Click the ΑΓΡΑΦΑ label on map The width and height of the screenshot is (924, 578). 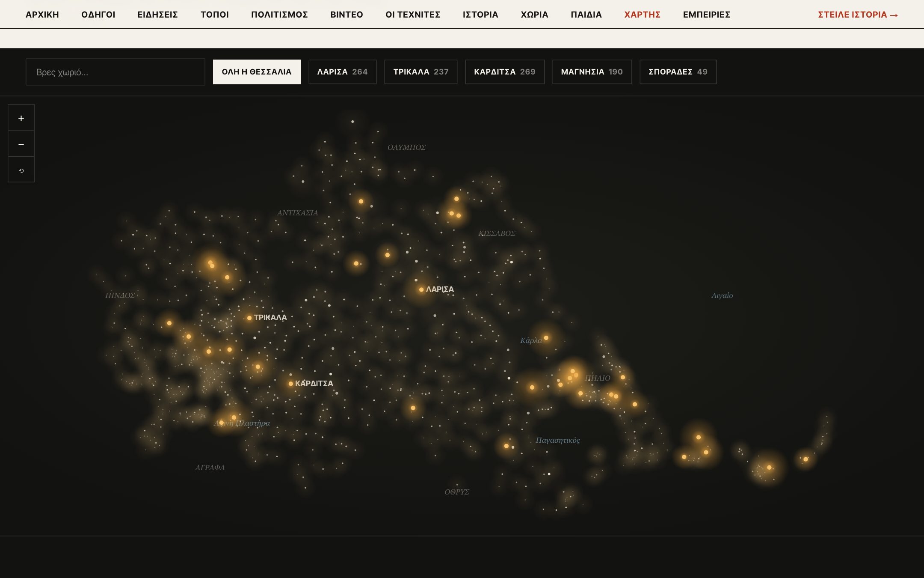(x=210, y=468)
